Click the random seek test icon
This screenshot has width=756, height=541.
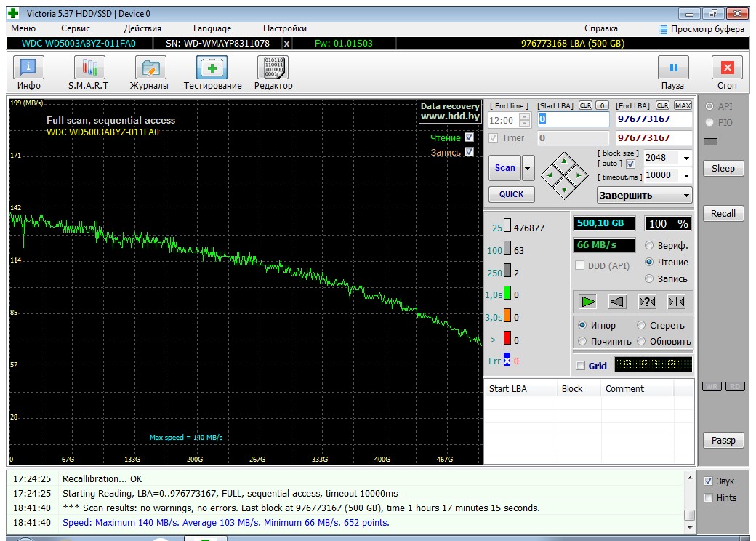click(647, 302)
